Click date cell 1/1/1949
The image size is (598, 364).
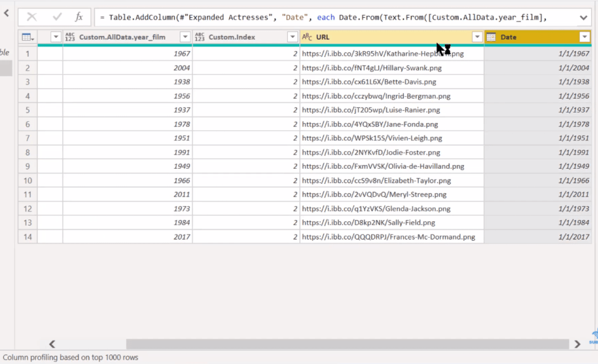tap(538, 166)
